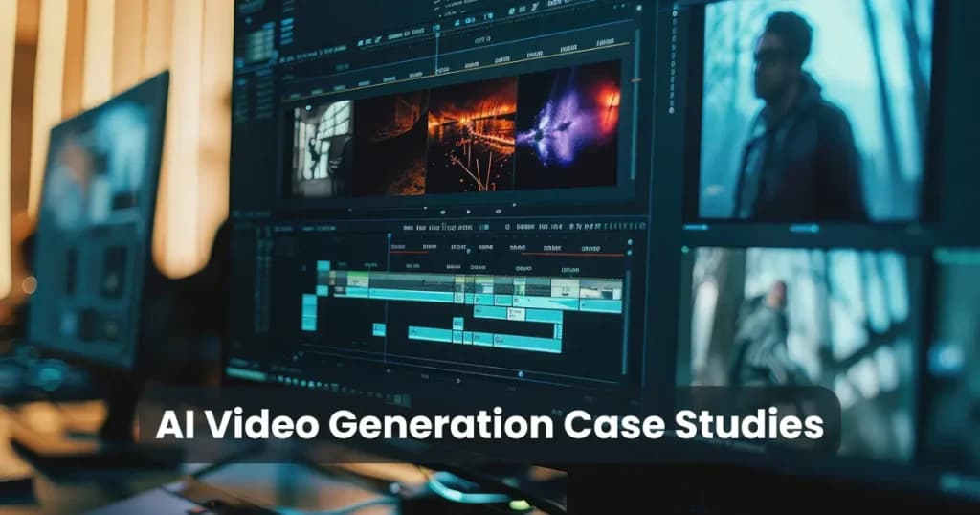Click the white clip in the middle track
The height and width of the screenshot is (515, 980).
[x=516, y=313]
